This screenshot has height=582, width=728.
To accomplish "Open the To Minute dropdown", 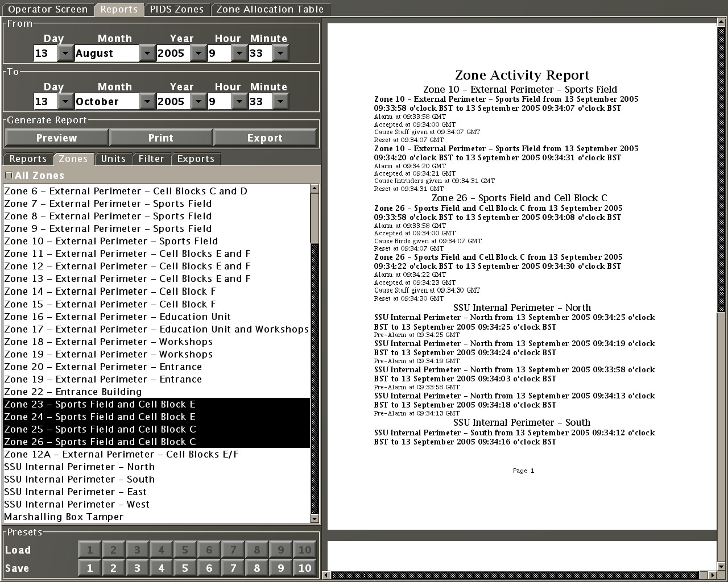I will point(280,102).
